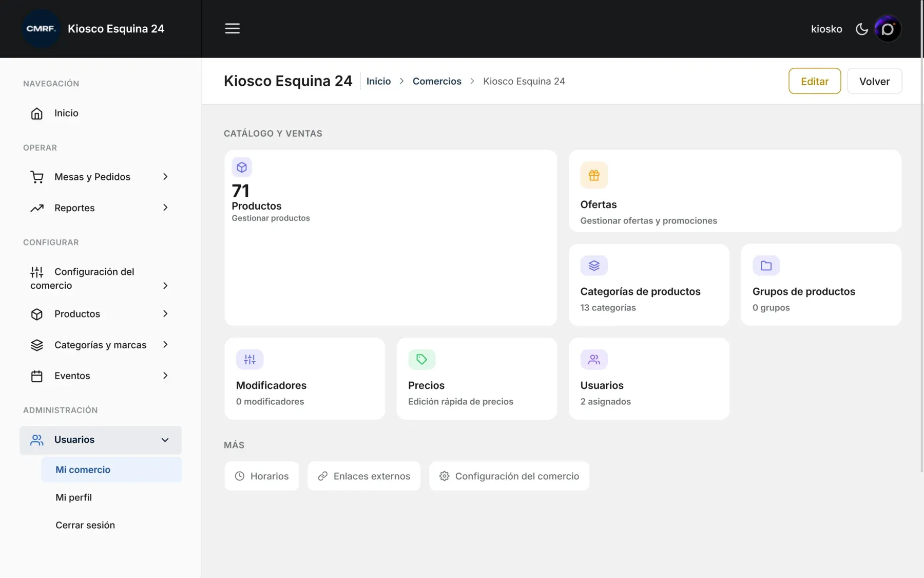Click the "kiosko" username text
924x578 pixels.
[826, 29]
